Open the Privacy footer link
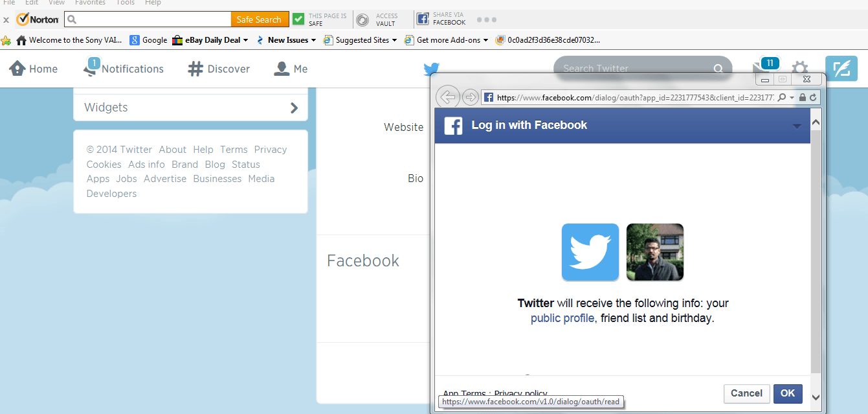The image size is (868, 414). (271, 150)
